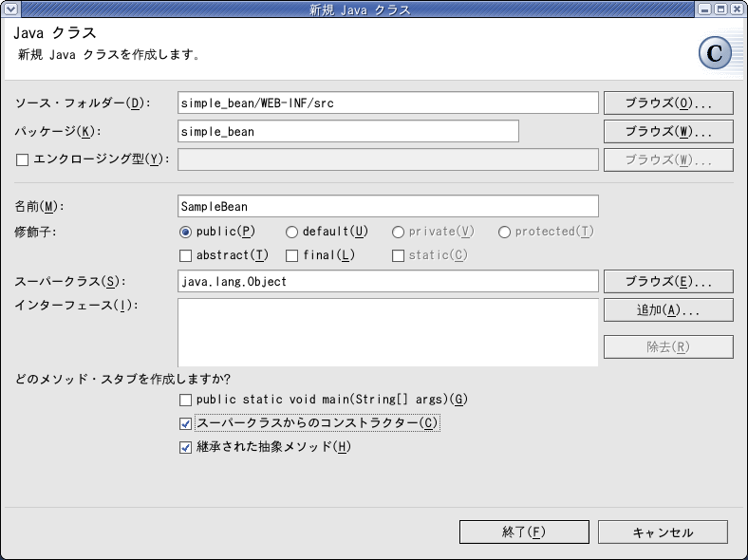Minimize the 新規 Java クラス window
Screen dimensions: 748x560
click(x=705, y=9)
